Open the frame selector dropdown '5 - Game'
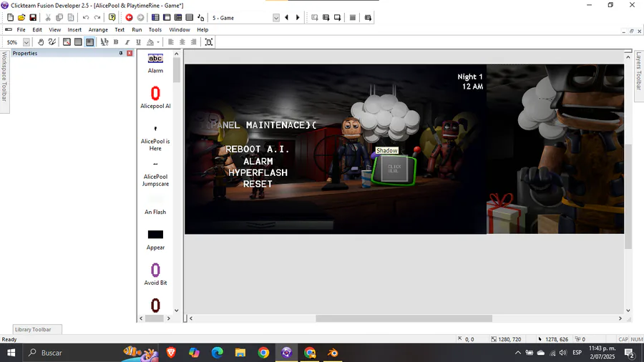 (276, 18)
